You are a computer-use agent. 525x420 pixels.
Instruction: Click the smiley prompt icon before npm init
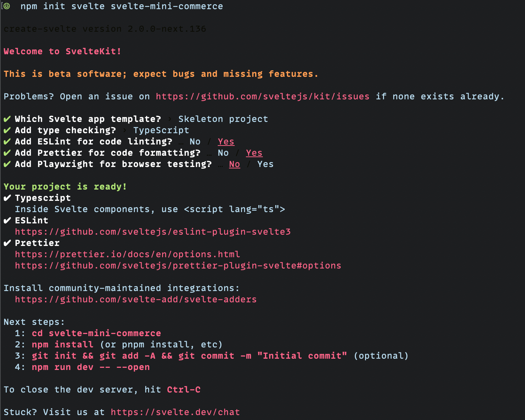coord(7,6)
